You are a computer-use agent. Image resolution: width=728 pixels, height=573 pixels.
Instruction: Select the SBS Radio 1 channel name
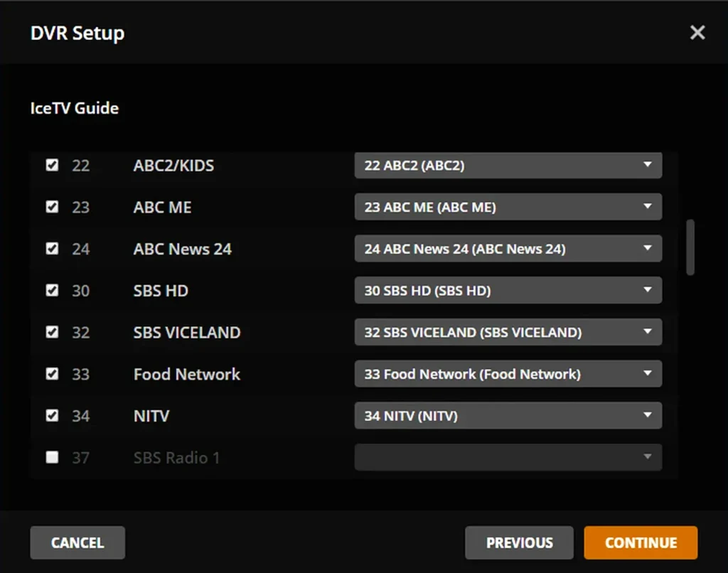(x=176, y=457)
